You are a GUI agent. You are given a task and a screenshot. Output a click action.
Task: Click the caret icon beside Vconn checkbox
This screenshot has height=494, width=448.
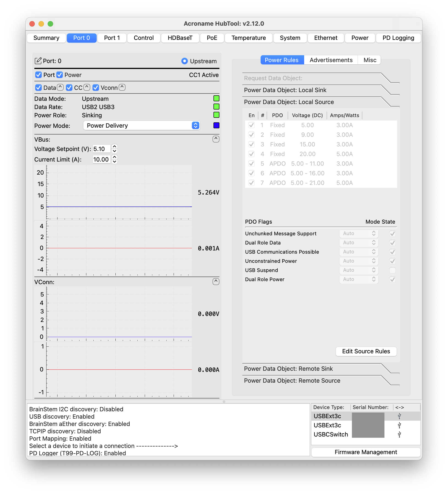coord(122,87)
